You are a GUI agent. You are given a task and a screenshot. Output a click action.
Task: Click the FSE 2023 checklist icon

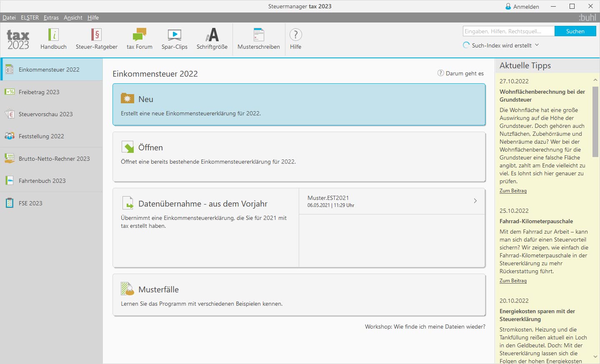click(10, 203)
